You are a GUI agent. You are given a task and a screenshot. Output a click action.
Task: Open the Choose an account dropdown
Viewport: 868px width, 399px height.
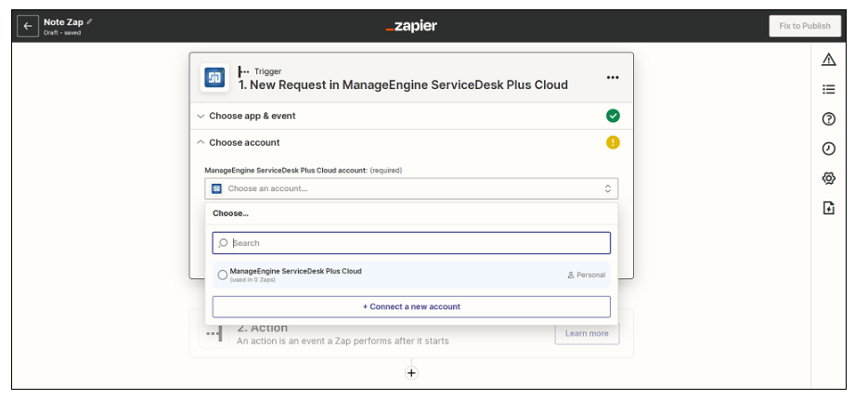point(410,188)
